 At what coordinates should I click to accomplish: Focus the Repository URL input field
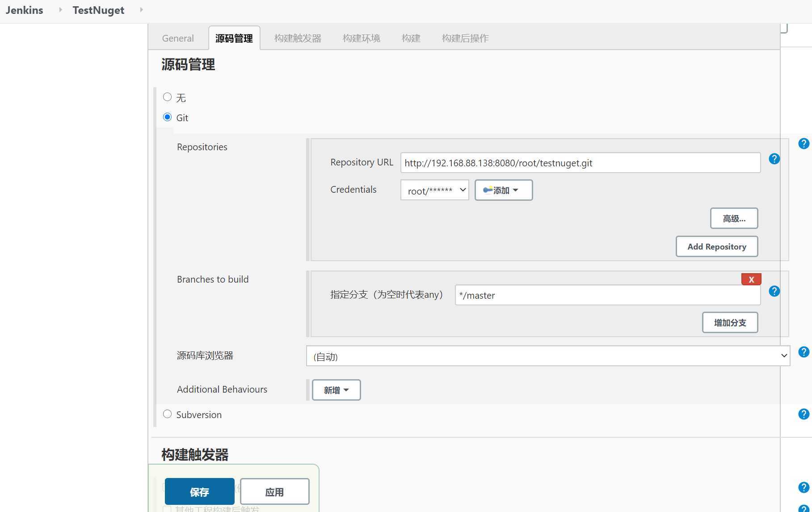coord(581,163)
